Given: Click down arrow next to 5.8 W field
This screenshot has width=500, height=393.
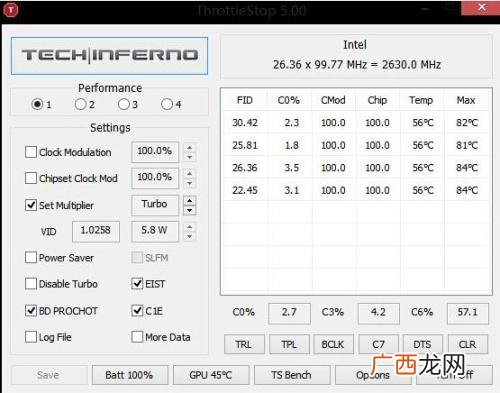Looking at the screenshot, I should [x=189, y=236].
